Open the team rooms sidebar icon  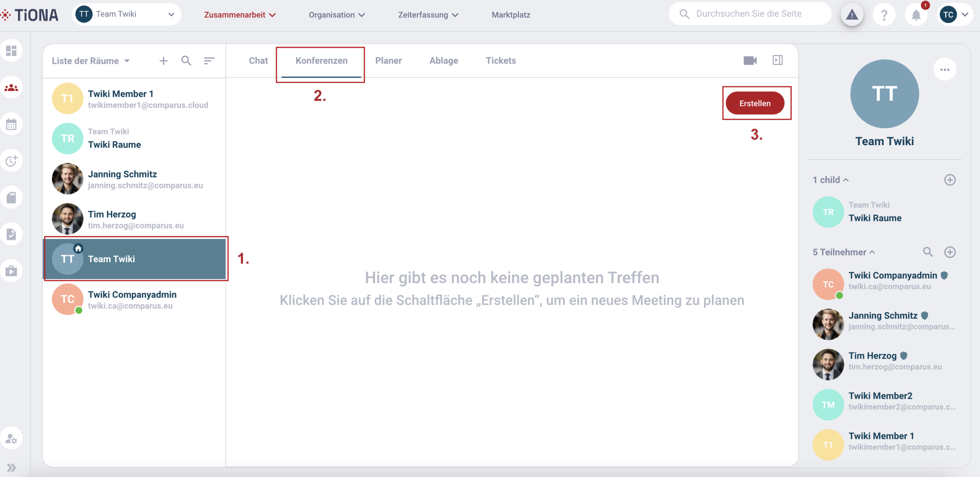coord(11,87)
